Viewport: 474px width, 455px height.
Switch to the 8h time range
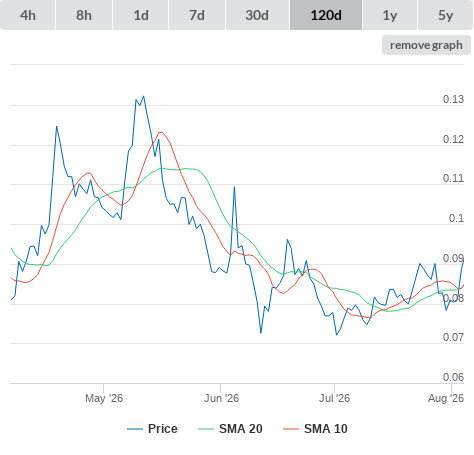click(84, 15)
